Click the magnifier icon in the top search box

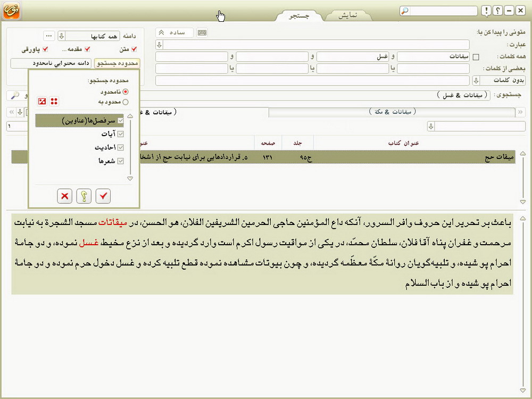[x=404, y=11]
